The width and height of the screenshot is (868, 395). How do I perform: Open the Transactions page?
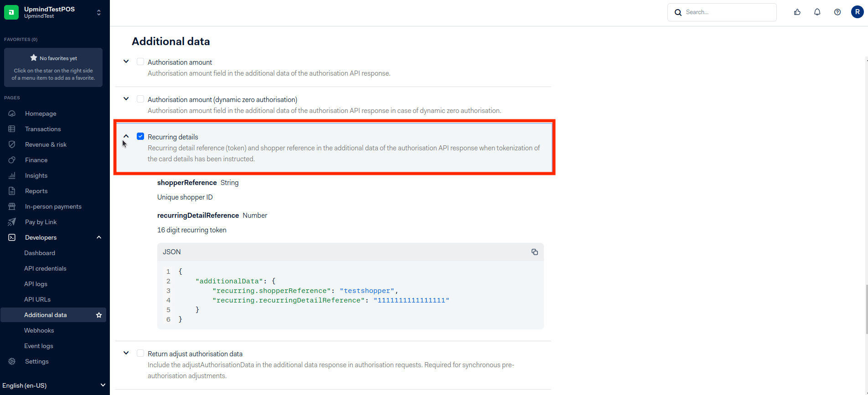43,129
